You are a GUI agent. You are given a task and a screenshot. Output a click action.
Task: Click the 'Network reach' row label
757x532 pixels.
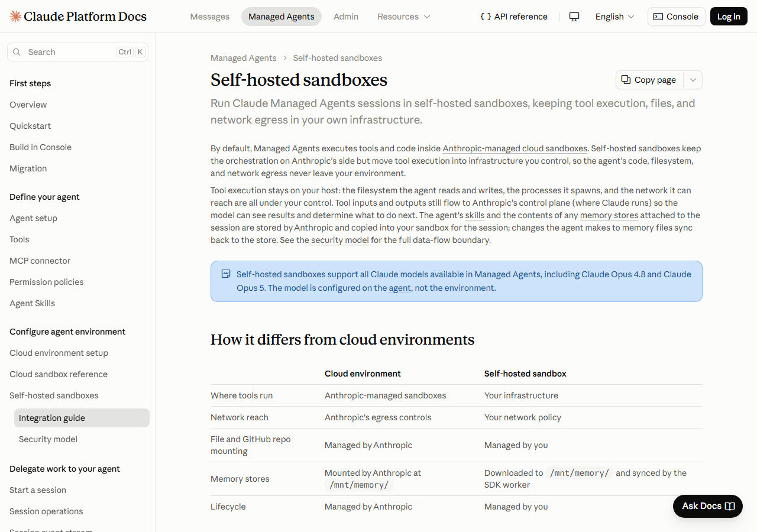pos(240,417)
